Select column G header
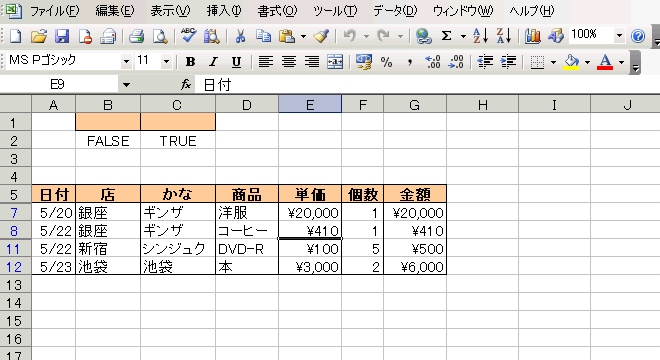Viewport: 660px width, 360px height. pos(415,104)
